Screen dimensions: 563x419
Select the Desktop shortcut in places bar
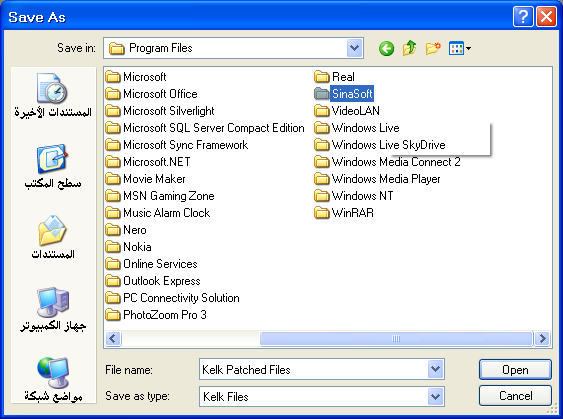pos(53,166)
